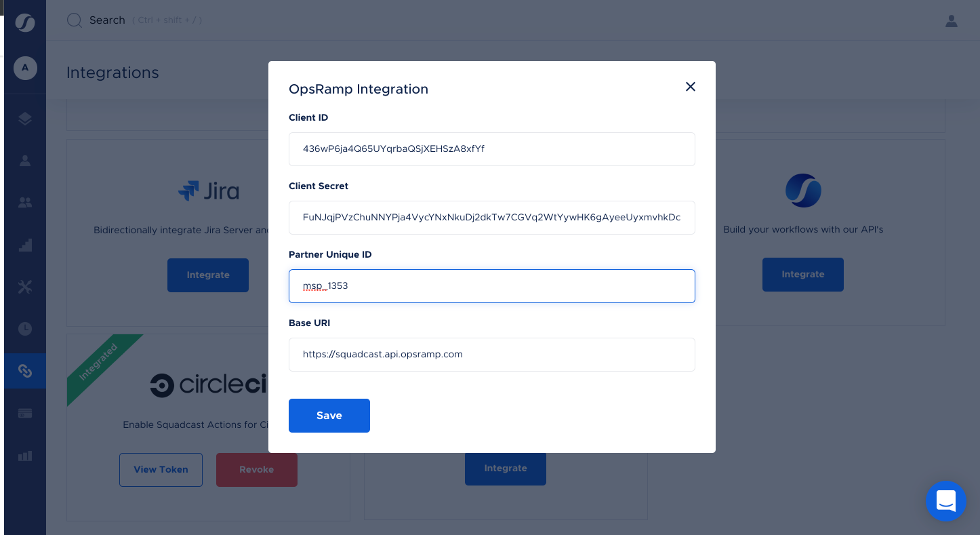Click the CircleCI logo on the card

click(209, 385)
